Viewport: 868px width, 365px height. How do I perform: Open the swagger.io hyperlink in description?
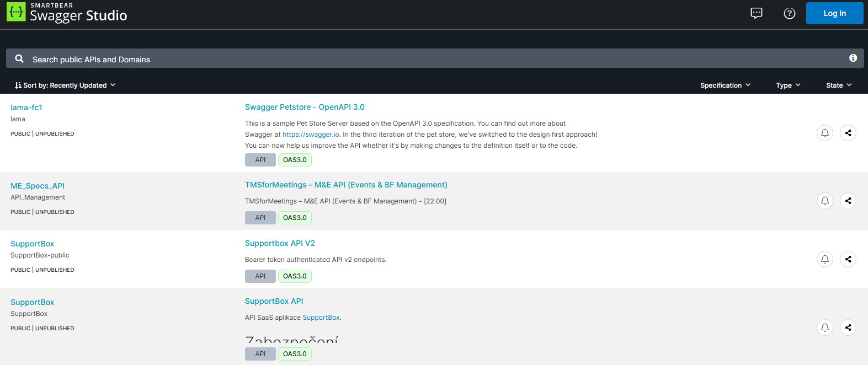(311, 135)
